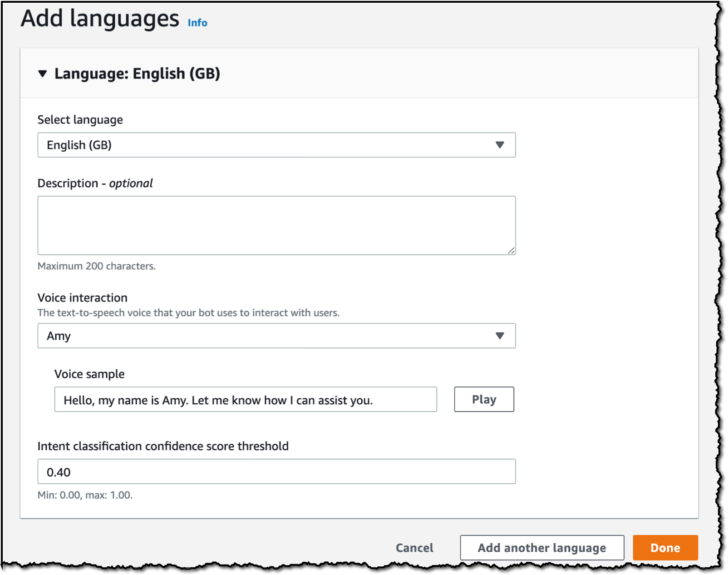The width and height of the screenshot is (728, 575).
Task: Click the orange Done button
Action: click(x=665, y=548)
